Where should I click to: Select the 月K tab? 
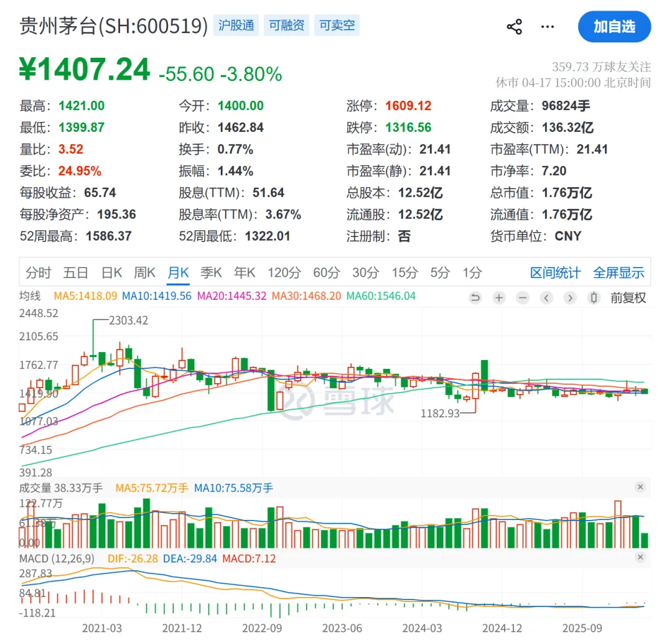178,272
